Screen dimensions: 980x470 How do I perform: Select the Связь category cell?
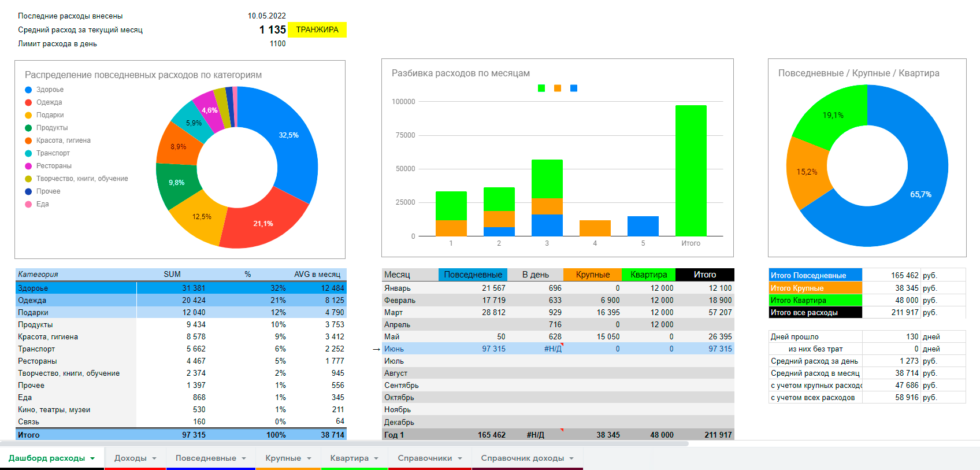76,421
